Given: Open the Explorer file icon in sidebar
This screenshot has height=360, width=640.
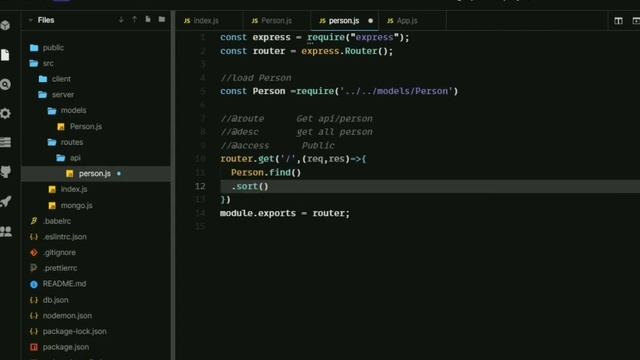Looking at the screenshot, I should tap(5, 55).
